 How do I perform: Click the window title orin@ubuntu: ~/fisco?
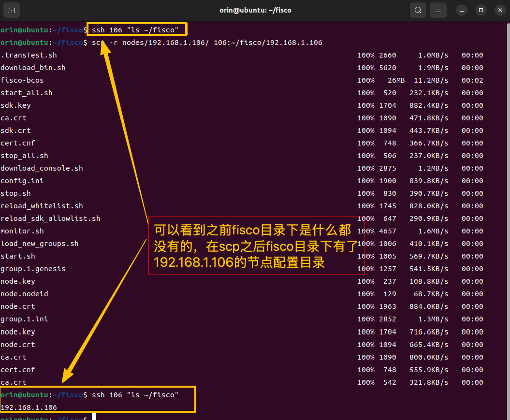tap(255, 11)
